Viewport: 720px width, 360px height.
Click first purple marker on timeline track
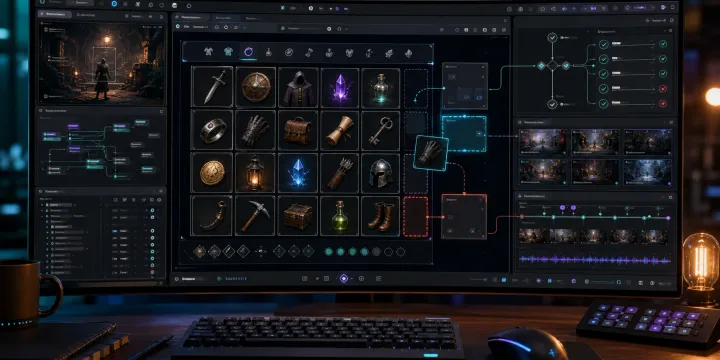pos(562,208)
